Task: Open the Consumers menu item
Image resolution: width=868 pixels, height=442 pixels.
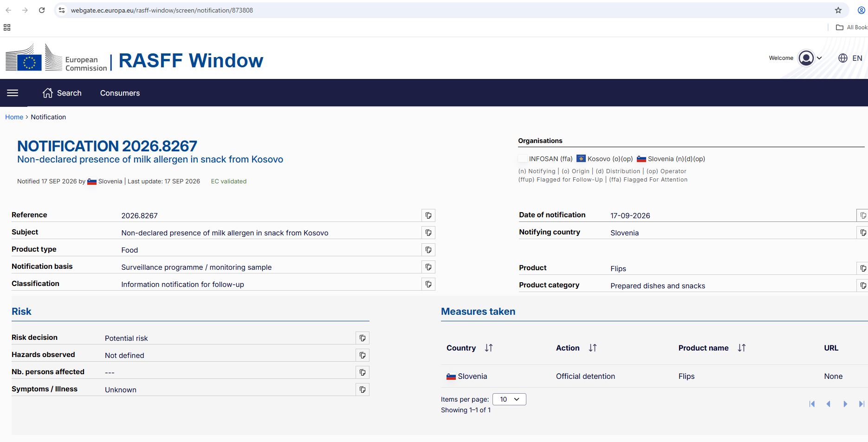Action: (120, 93)
